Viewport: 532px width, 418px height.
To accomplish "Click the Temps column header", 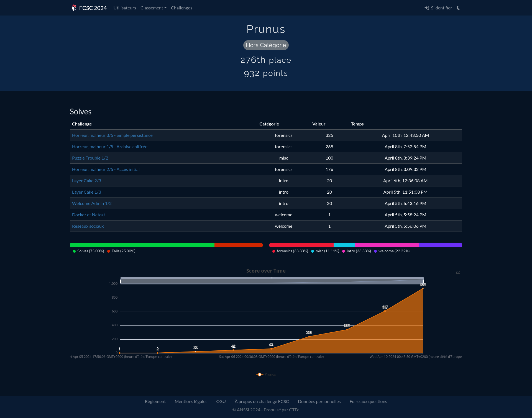I will point(357,124).
